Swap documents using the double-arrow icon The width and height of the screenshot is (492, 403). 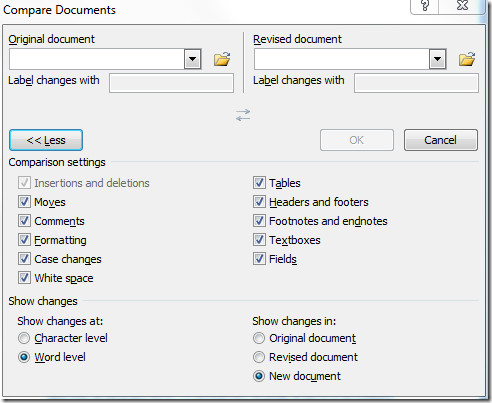point(243,115)
